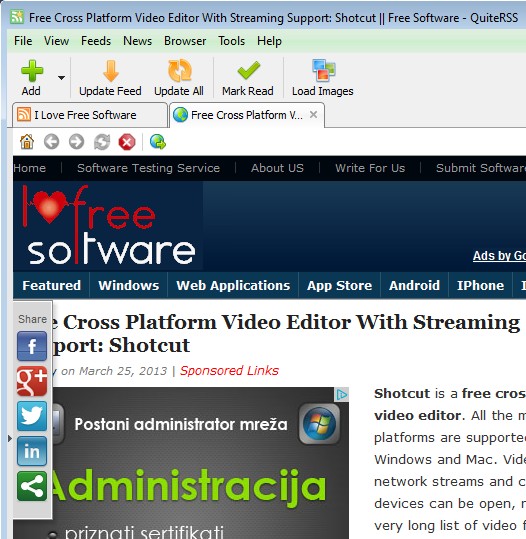Share article on Facebook icon
526x539 pixels.
32,346
